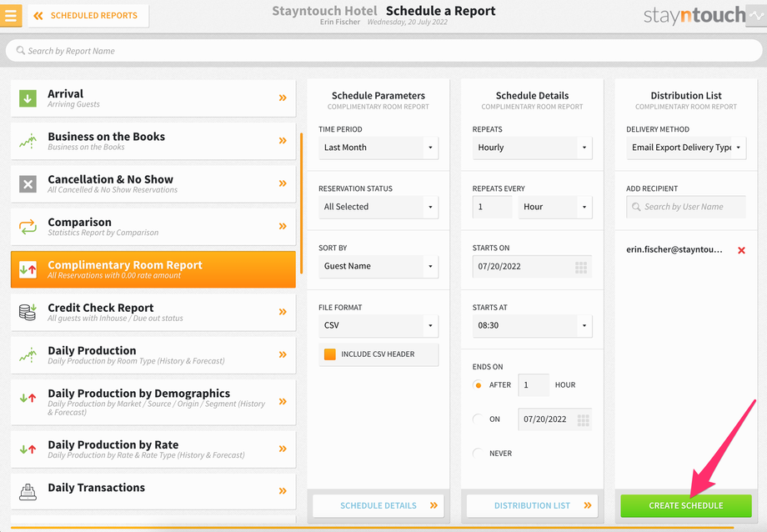This screenshot has width=767, height=532.
Task: Click the Repeats Every number field
Action: (492, 207)
